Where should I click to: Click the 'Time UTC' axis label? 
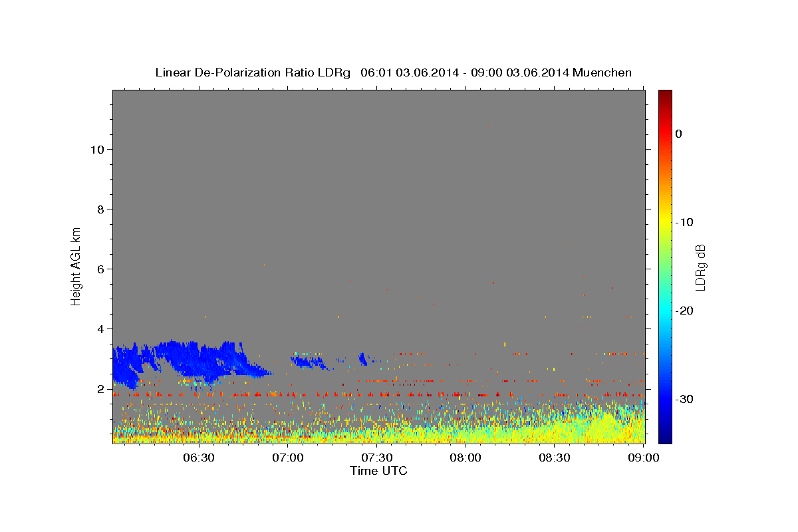click(378, 471)
